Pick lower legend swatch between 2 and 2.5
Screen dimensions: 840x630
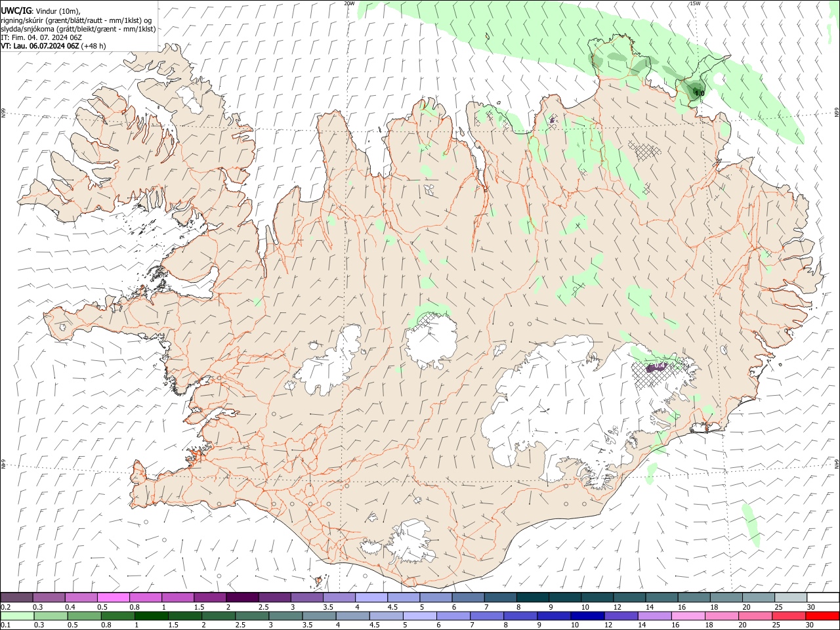[x=219, y=616]
